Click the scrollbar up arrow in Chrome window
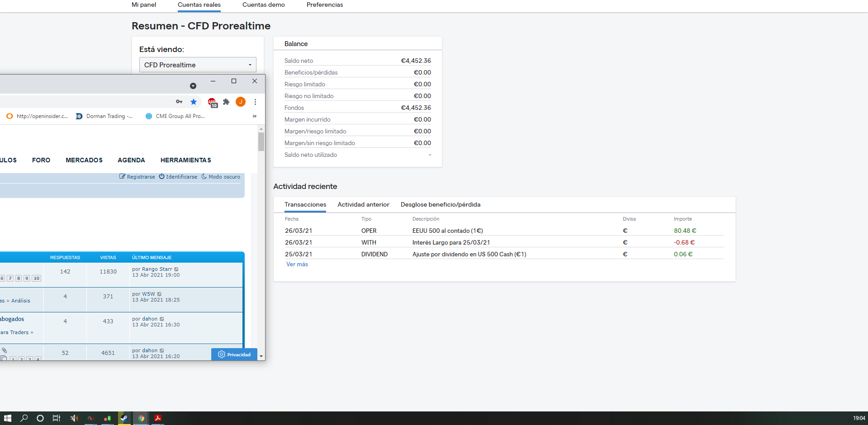The image size is (868, 425). [261, 129]
